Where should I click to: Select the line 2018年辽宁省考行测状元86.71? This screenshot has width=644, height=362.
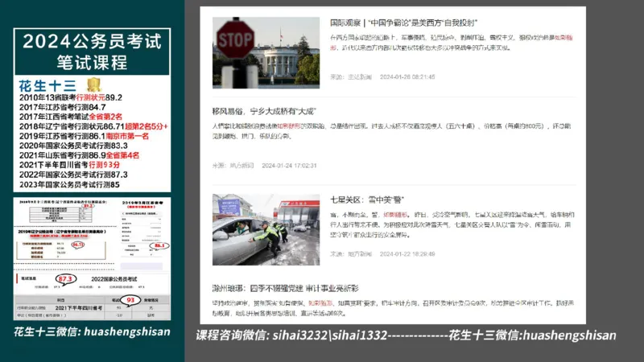coord(93,126)
